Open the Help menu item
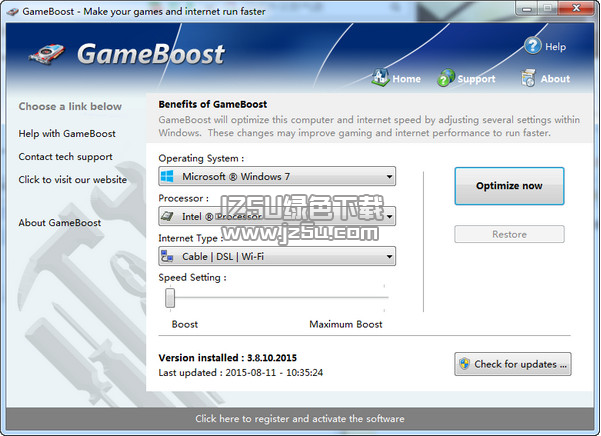The height and width of the screenshot is (436, 601). click(x=545, y=46)
